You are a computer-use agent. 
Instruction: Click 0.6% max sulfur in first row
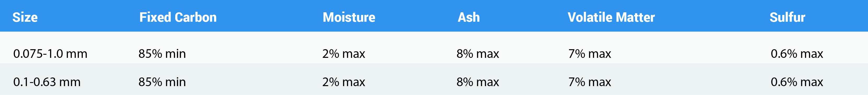[x=797, y=53]
